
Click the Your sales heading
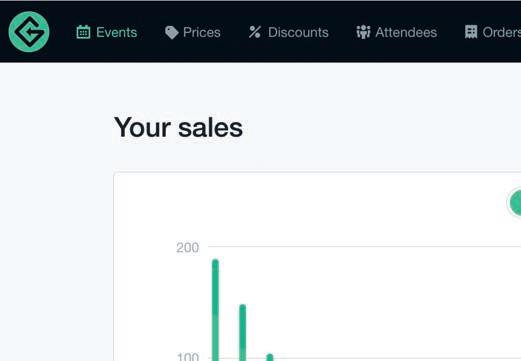(x=178, y=128)
